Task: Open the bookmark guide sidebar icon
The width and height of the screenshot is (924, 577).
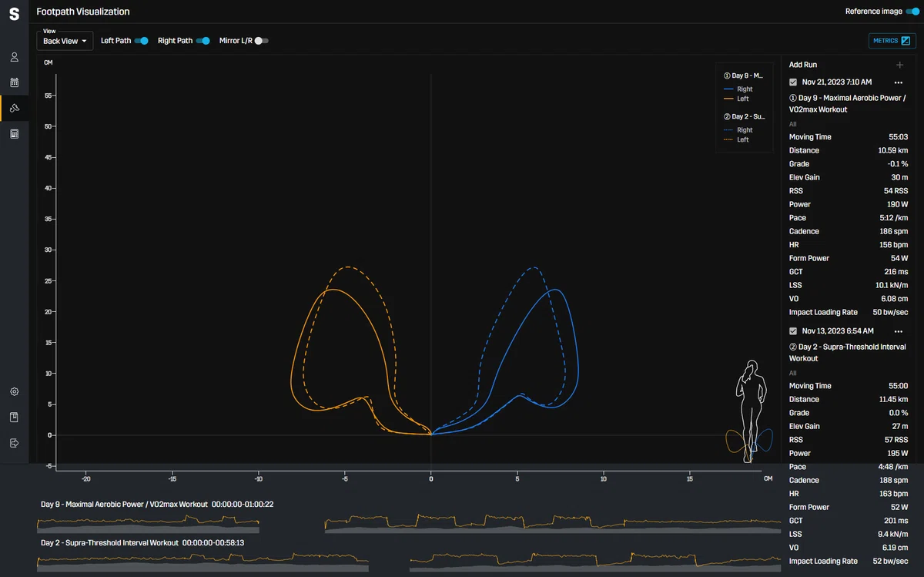Action: 14,417
